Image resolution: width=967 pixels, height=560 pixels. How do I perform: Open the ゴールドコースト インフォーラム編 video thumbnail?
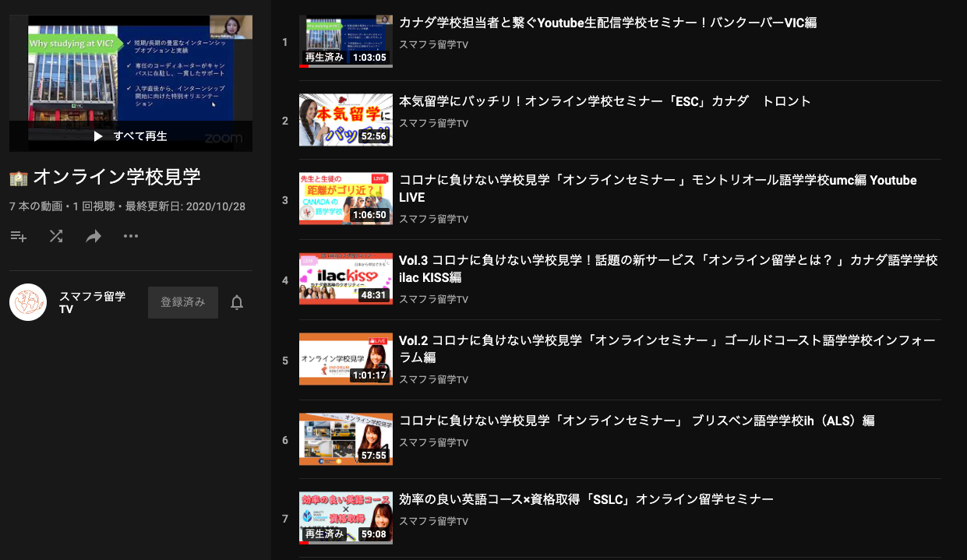(x=346, y=359)
